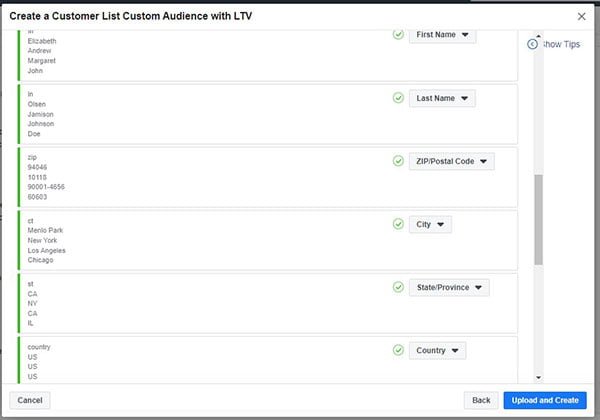Viewport: 600px width, 420px height.
Task: Open the City mapping dropdown
Action: click(x=430, y=225)
